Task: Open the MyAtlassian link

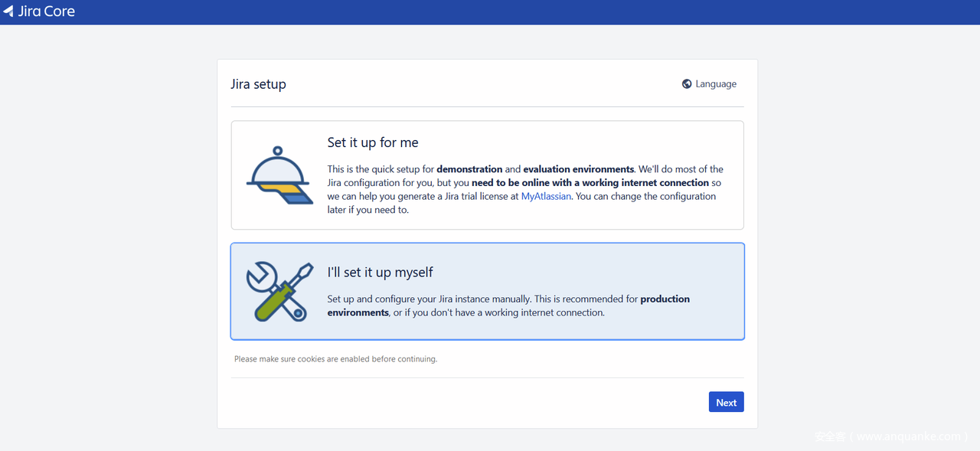Action: 546,197
